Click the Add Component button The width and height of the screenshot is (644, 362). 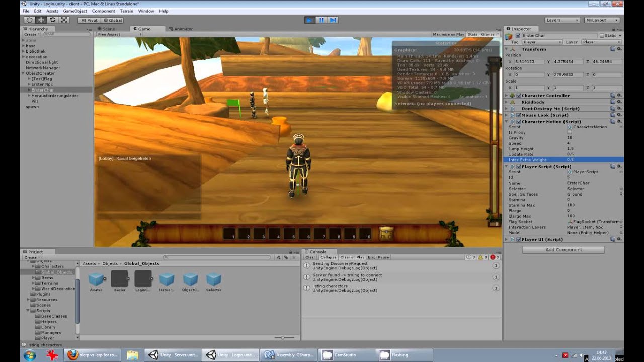563,250
